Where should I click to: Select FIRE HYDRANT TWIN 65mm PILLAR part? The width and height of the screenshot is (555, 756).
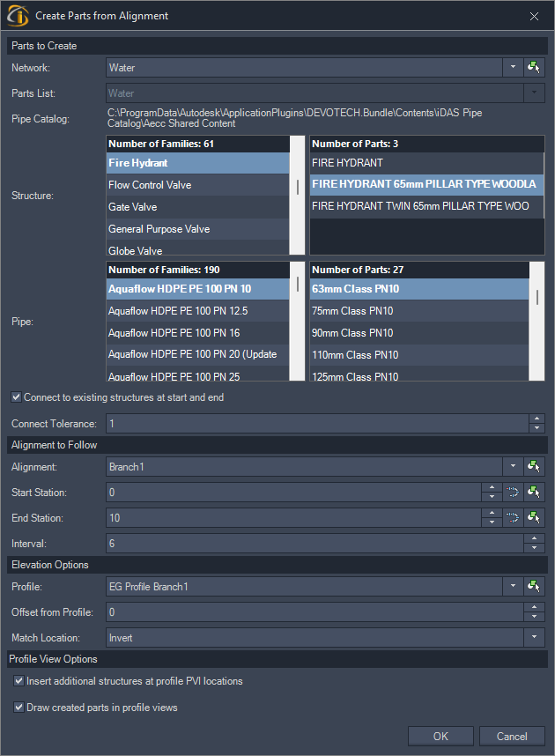coord(426,206)
